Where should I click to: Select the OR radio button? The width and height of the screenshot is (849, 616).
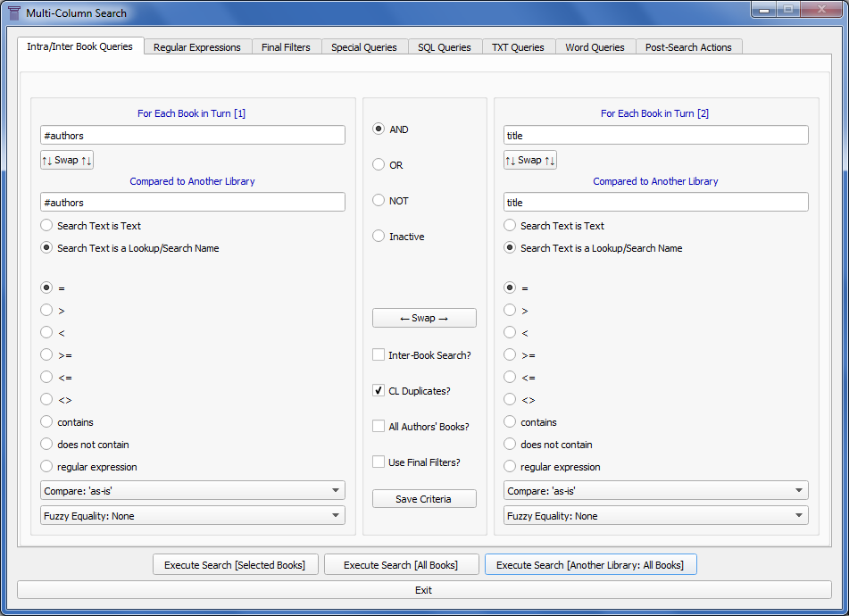pos(379,164)
